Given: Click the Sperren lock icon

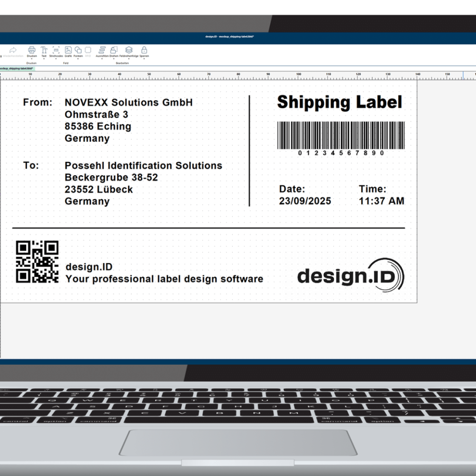Looking at the screenshot, I should coord(144,50).
